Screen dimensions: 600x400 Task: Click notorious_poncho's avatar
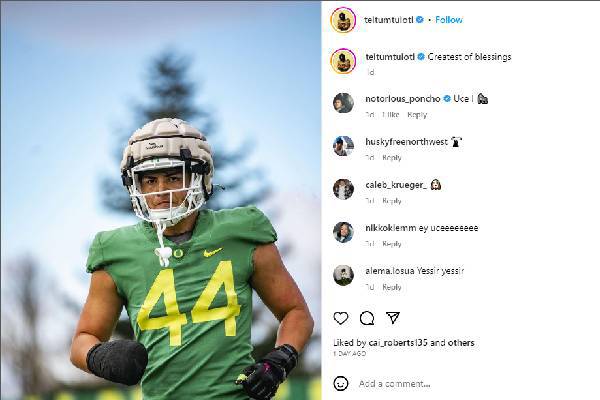[x=343, y=103]
